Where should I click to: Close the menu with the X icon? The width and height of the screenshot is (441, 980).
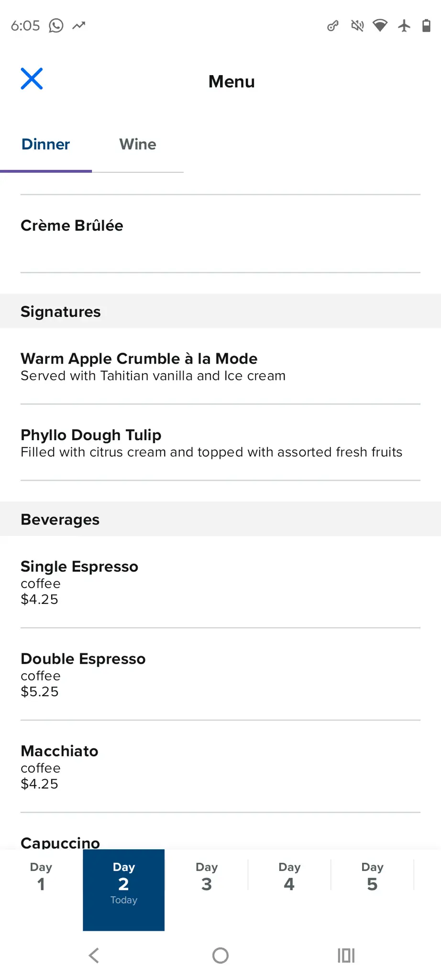tap(32, 79)
